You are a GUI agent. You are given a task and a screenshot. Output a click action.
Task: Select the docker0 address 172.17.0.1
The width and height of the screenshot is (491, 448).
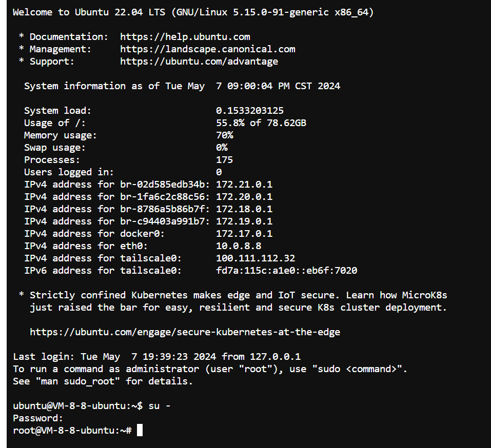(244, 234)
